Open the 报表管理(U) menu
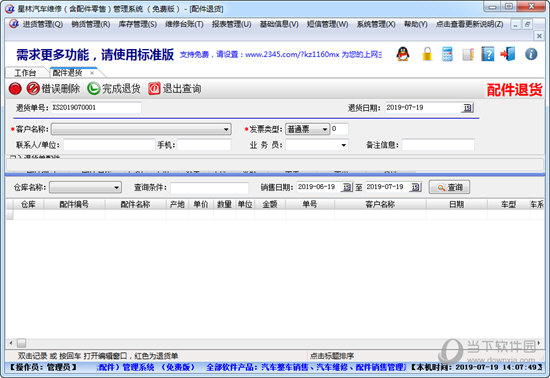This screenshot has height=378, width=550. (x=232, y=24)
